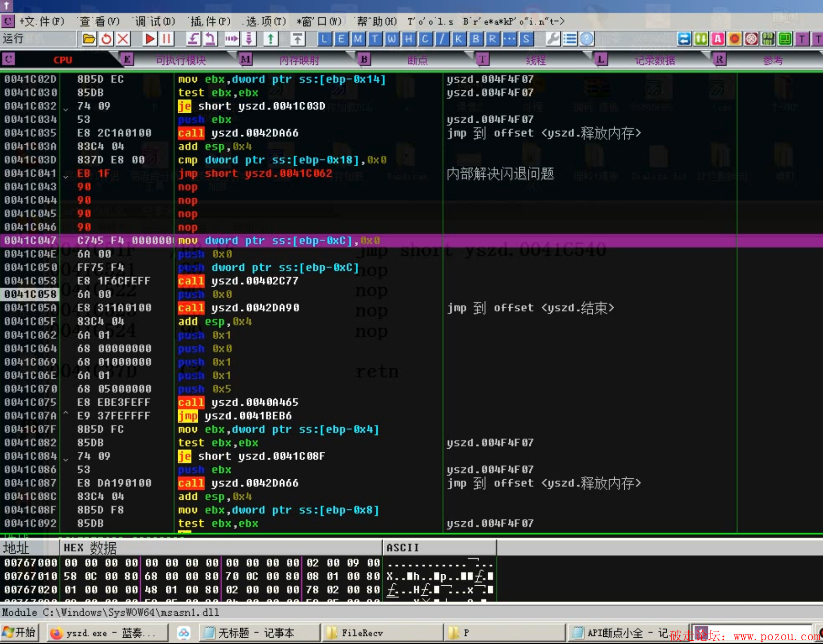Show the CPU window via C icon
Screen dimensions: 823x644
click(x=425, y=39)
